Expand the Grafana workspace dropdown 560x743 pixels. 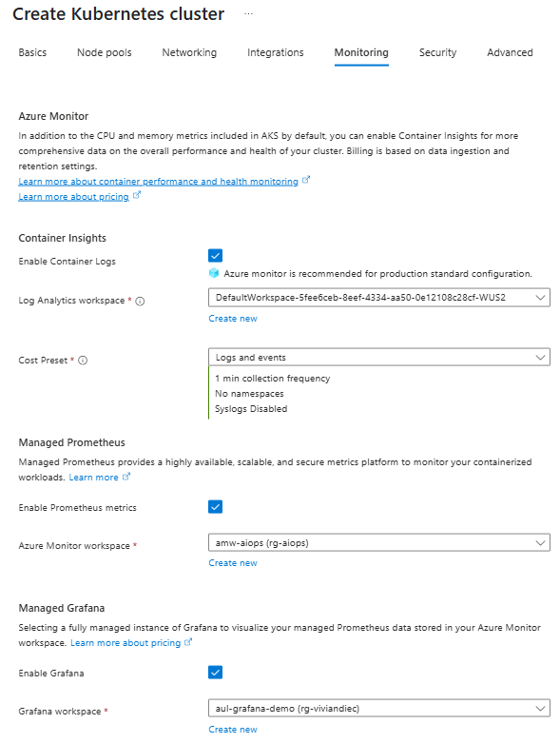tap(379, 708)
